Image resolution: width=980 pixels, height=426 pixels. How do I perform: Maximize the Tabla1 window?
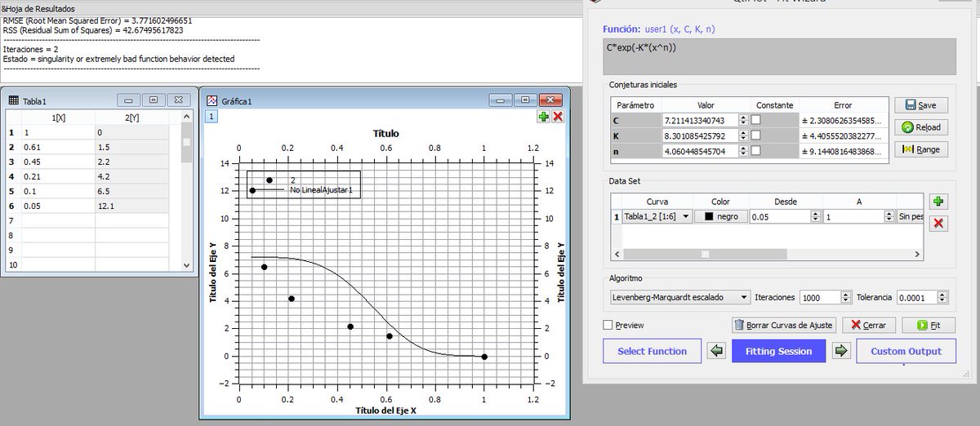click(x=154, y=100)
